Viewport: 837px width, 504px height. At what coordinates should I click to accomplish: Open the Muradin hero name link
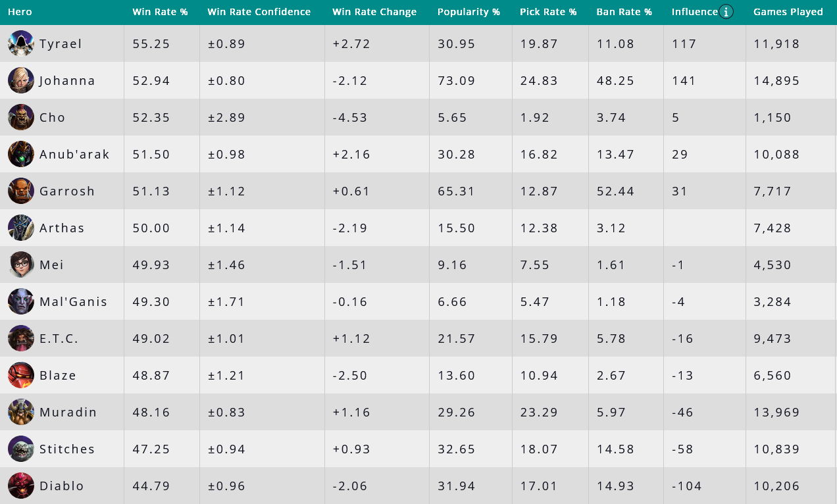68,413
